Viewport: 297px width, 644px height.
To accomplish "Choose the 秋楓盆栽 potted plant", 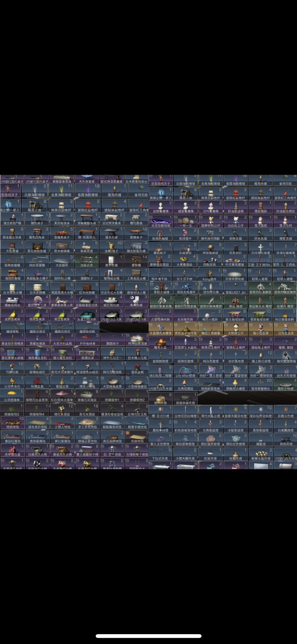I will pyautogui.click(x=37, y=382).
